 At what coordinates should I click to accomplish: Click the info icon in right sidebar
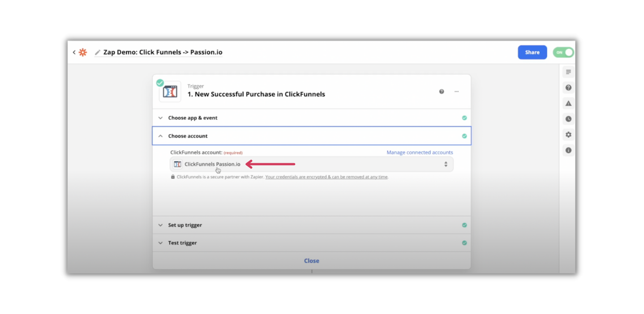[568, 150]
